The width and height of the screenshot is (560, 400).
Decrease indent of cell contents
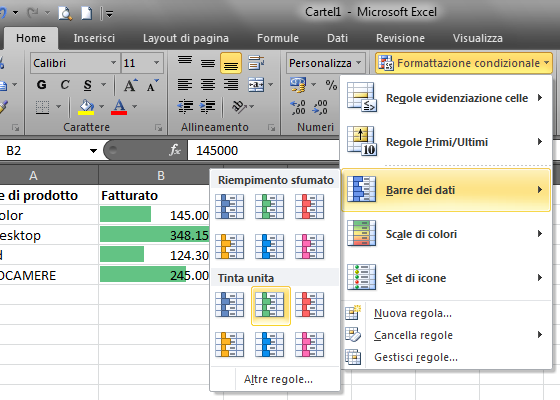coord(185,106)
